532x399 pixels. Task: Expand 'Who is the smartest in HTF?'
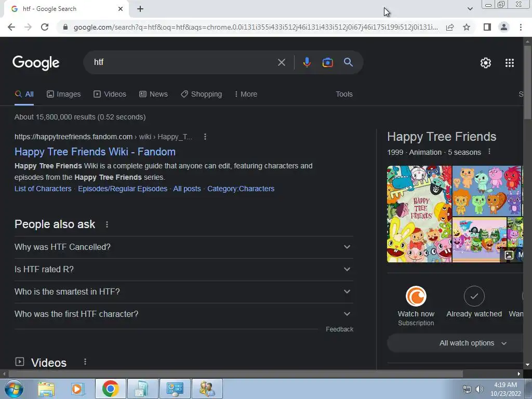point(184,292)
